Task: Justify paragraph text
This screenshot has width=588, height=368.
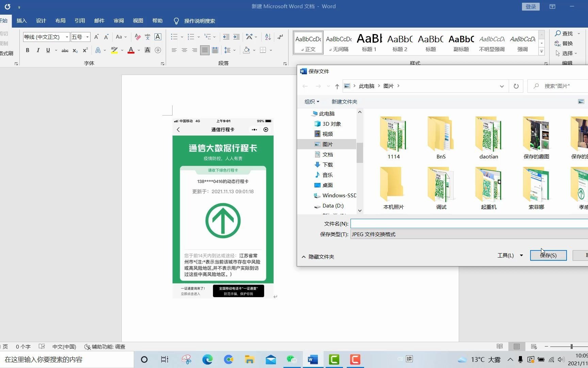Action: pos(205,50)
